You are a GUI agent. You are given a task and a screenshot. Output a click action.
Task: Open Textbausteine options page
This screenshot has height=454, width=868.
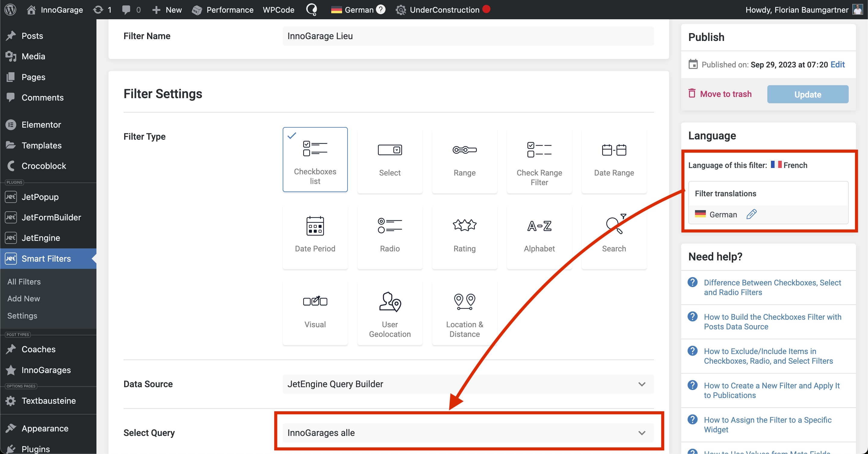pyautogui.click(x=48, y=401)
